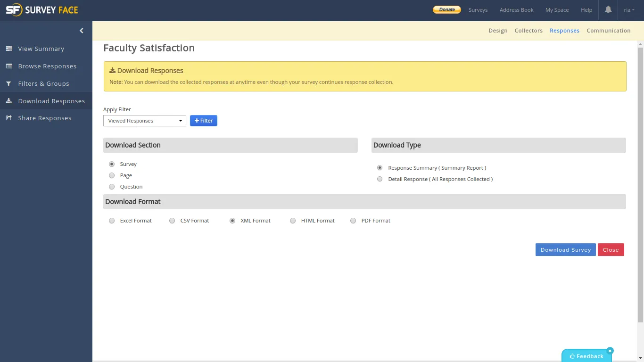Choose Detail Response download type
The width and height of the screenshot is (644, 362).
click(380, 179)
